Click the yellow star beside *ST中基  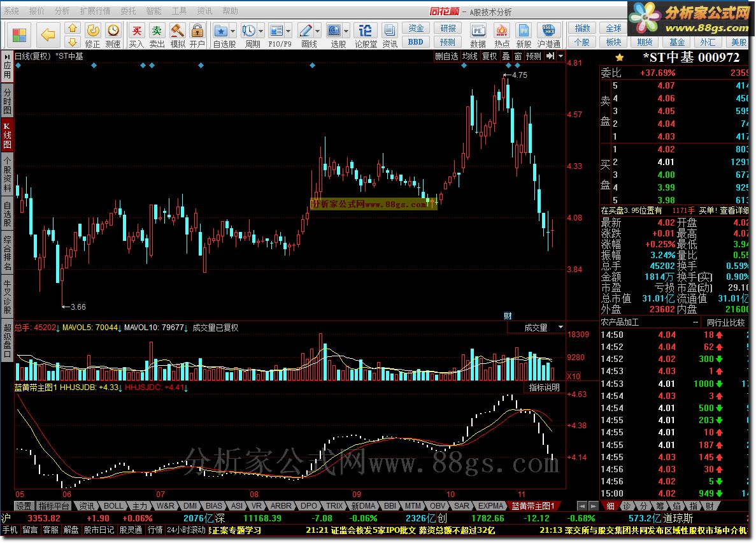coord(620,58)
